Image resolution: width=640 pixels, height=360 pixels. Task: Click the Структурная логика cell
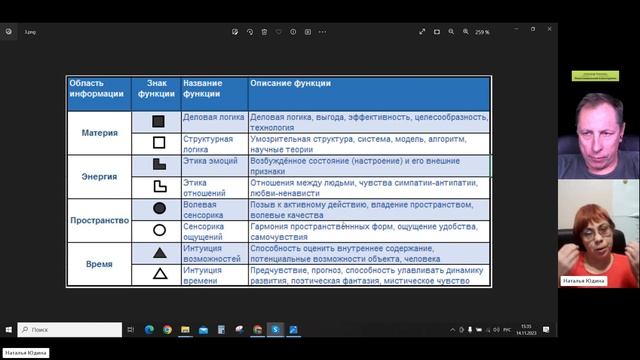pyautogui.click(x=214, y=144)
